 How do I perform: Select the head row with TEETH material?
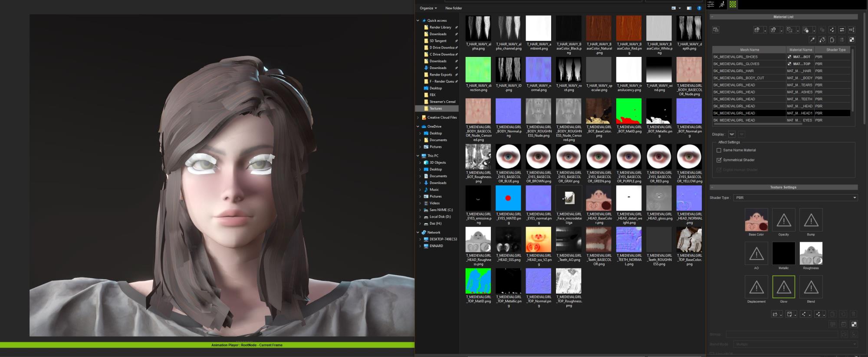click(x=781, y=99)
